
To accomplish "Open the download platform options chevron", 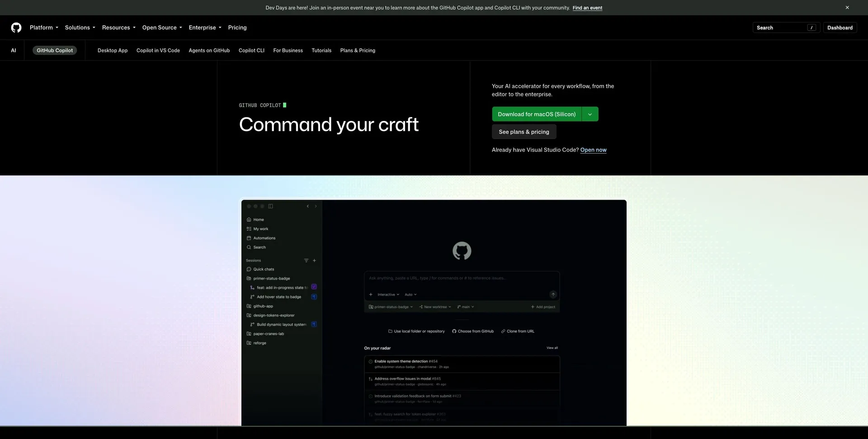I will pyautogui.click(x=590, y=114).
